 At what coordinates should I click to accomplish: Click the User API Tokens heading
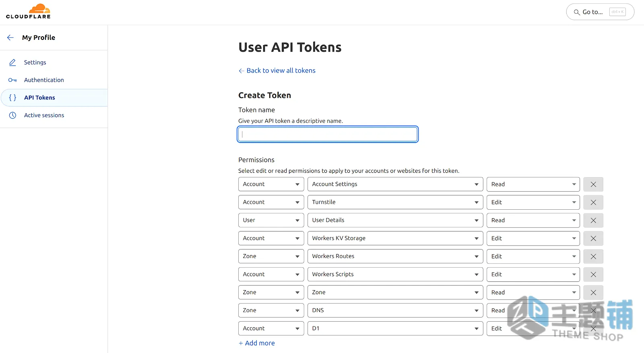290,47
